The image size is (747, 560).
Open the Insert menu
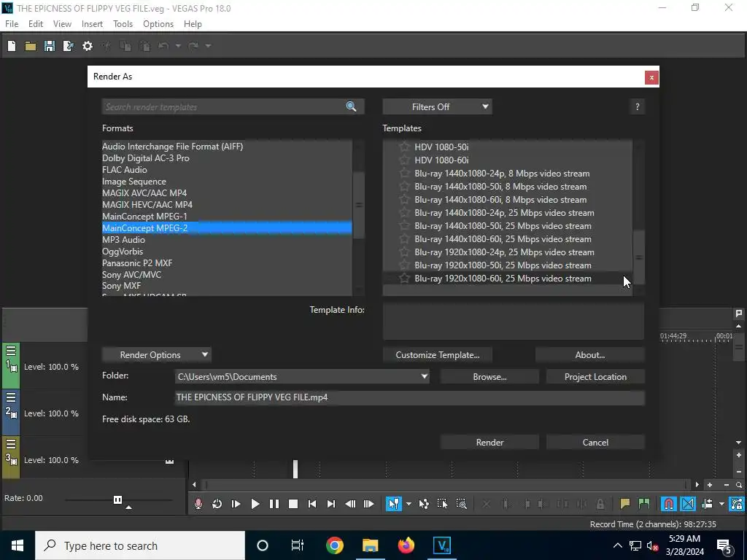[x=92, y=24]
